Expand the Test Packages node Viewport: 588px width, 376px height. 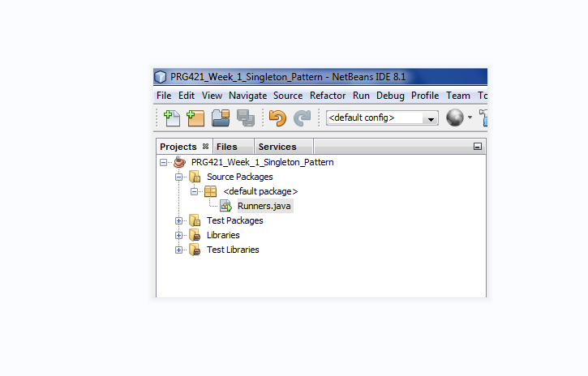pos(179,221)
